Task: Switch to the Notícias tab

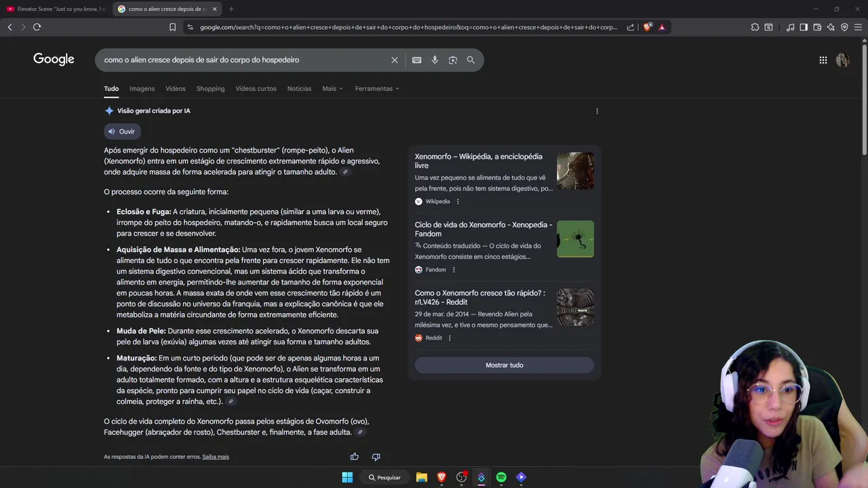Action: click(299, 89)
